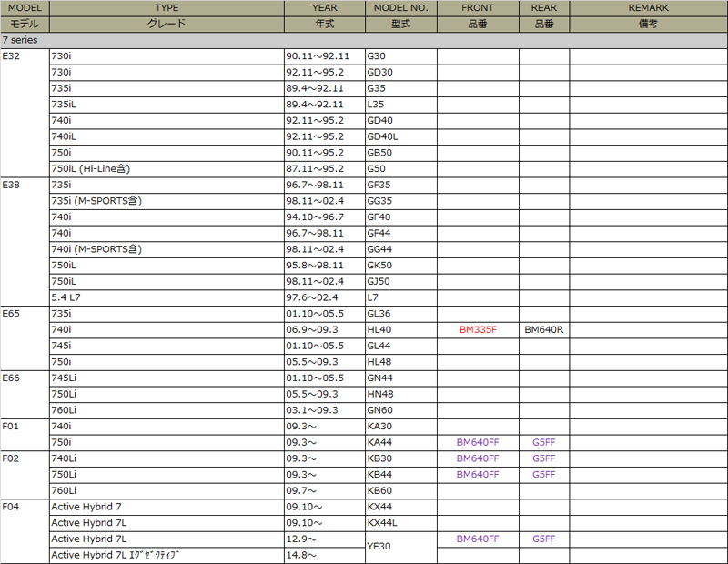
Task: Click the "Active Hybrid 7L ｴｸﾞｾﾞｸﾃｨﾌﾞ" type cell
Action: tap(167, 555)
